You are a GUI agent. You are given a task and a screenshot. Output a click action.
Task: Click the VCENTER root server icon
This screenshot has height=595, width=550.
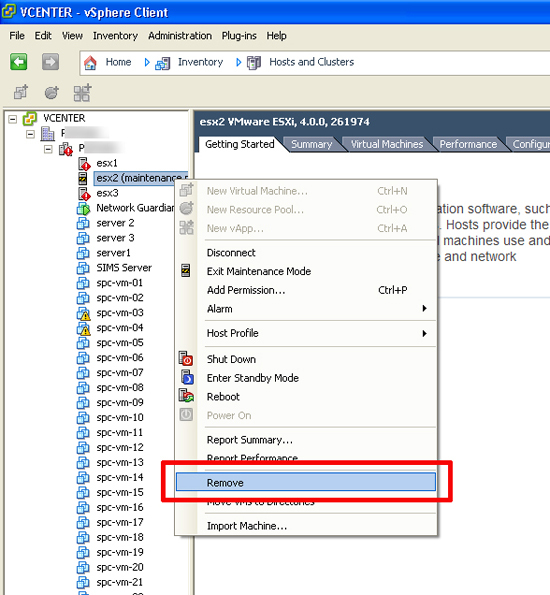30,118
